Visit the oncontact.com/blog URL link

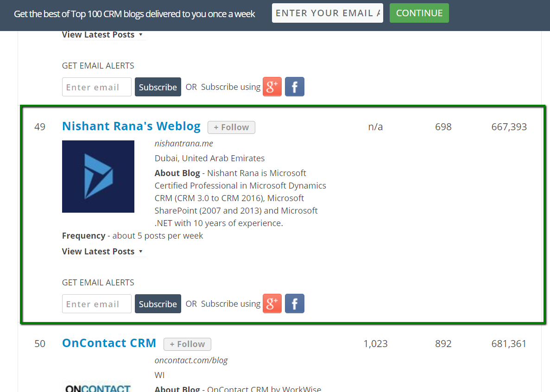pyautogui.click(x=191, y=360)
